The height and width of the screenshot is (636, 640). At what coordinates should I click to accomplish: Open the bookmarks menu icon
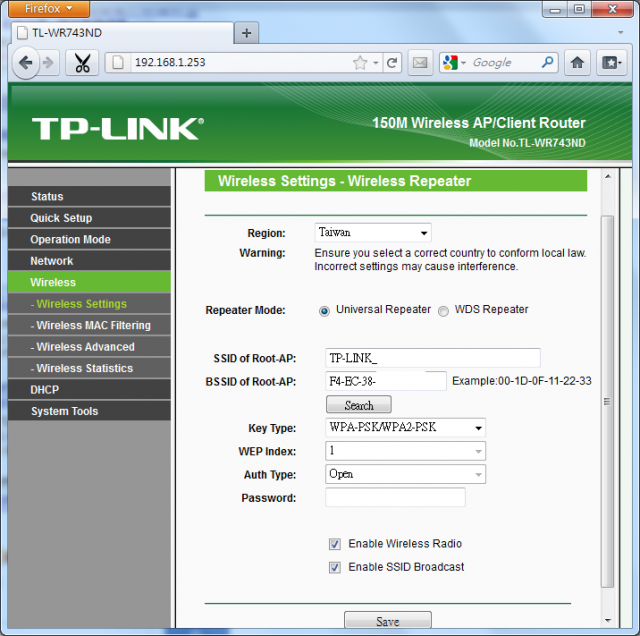coord(611,63)
